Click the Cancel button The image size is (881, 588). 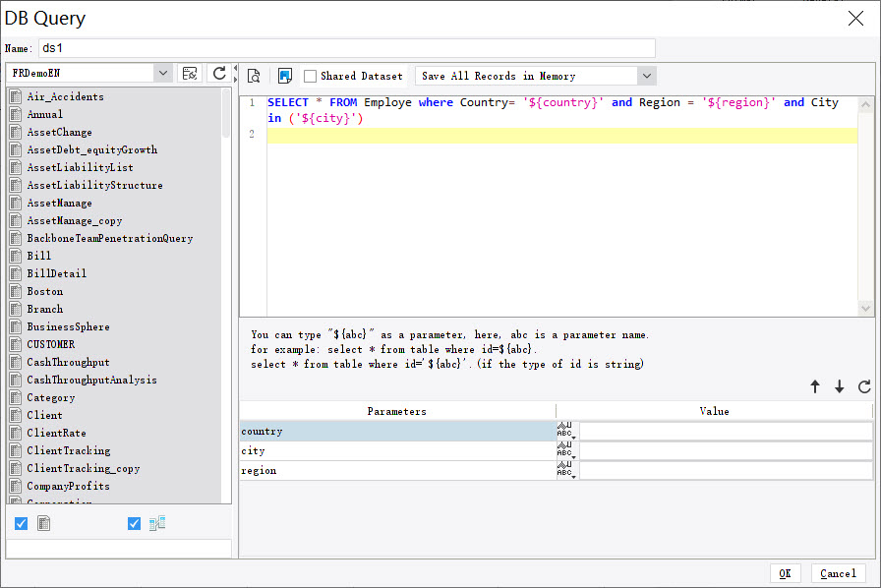838,573
